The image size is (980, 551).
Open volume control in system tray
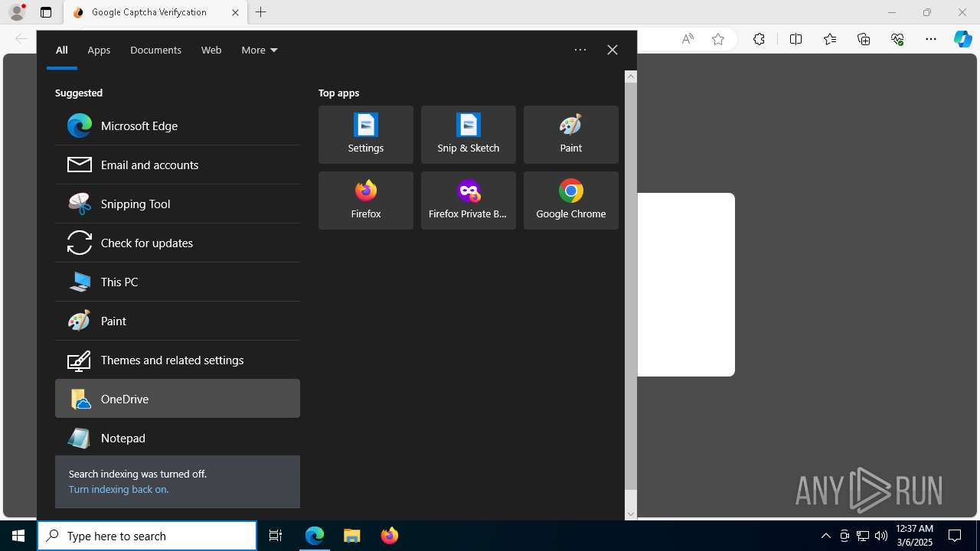881,536
